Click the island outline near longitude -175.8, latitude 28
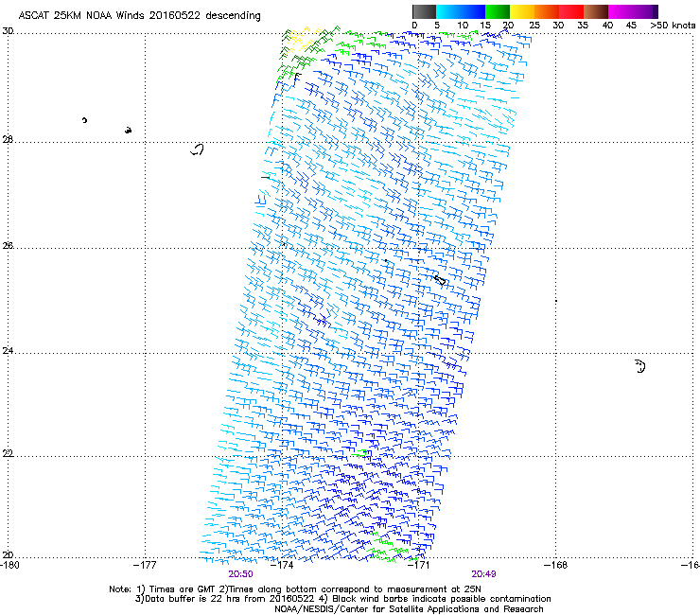Viewport: 700px width, 615px height. pos(198,149)
